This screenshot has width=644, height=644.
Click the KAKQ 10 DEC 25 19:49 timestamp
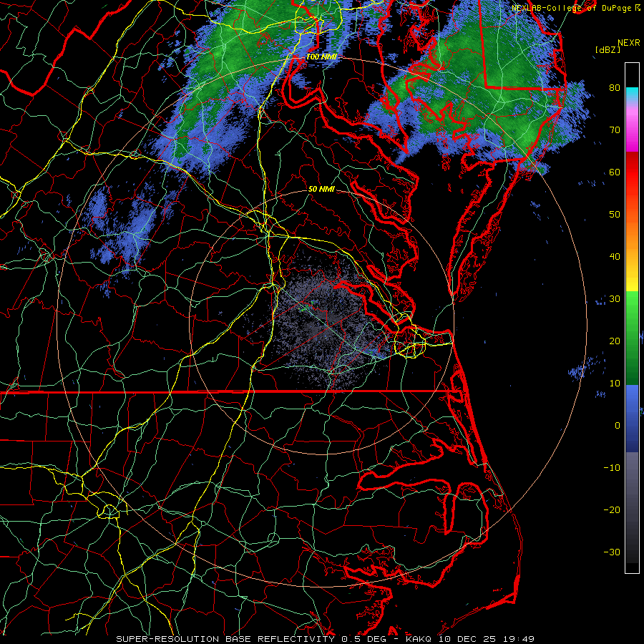(x=470, y=639)
